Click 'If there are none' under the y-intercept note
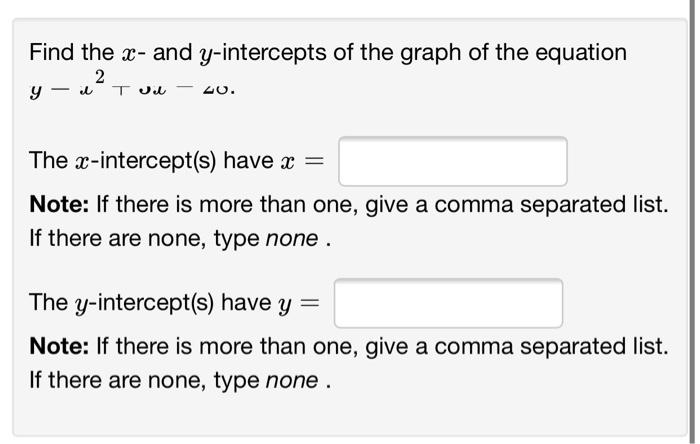The image size is (700, 444). pos(117,381)
